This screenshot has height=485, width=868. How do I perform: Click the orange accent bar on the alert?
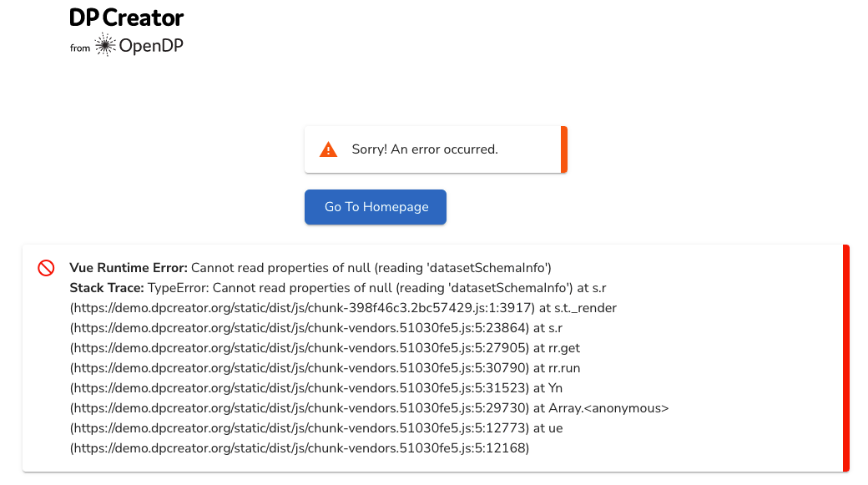point(564,149)
